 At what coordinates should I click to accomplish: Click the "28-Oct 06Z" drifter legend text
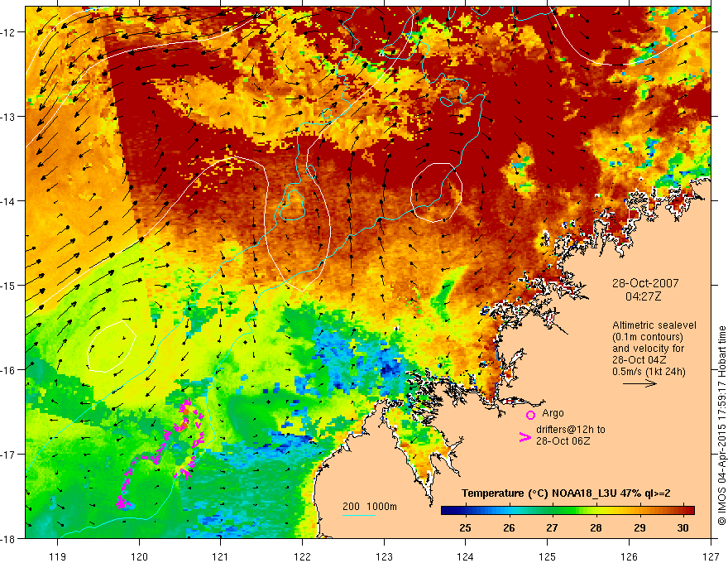pos(563,440)
